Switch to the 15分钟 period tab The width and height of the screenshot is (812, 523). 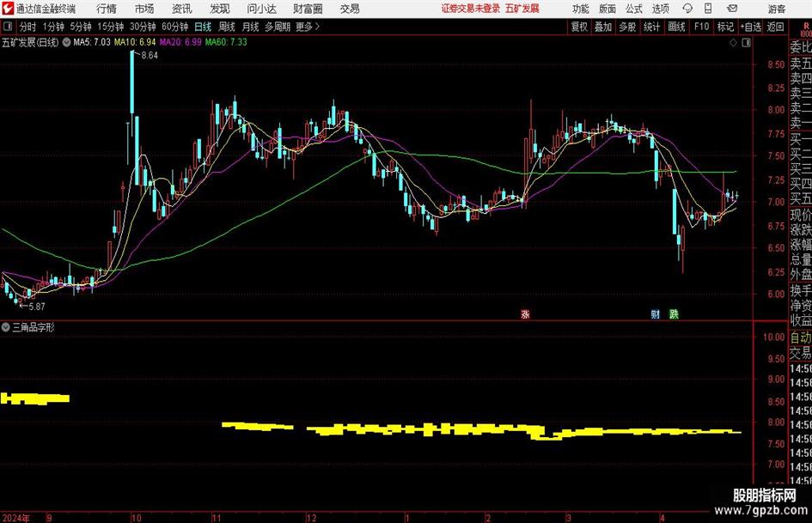click(x=111, y=27)
